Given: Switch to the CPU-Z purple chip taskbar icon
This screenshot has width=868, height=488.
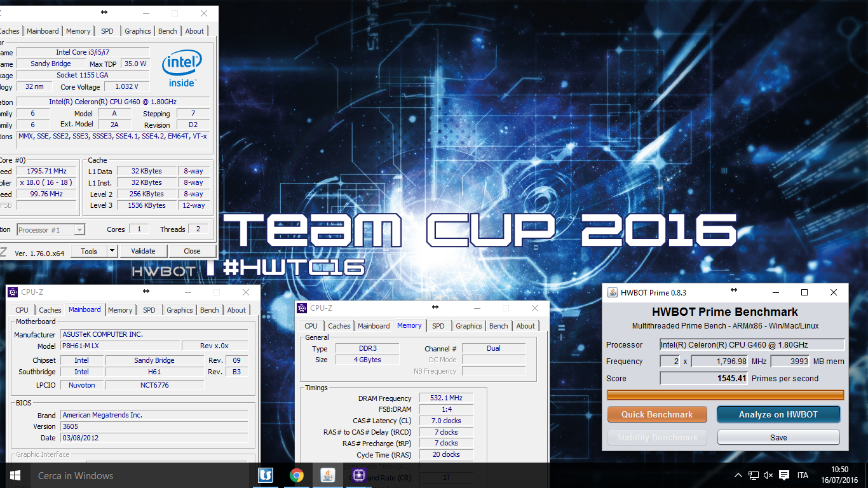Looking at the screenshot, I should click(x=358, y=475).
